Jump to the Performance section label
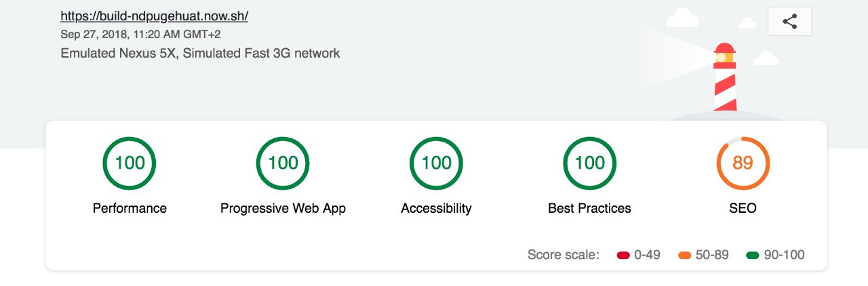This screenshot has height=286, width=868. tap(130, 208)
